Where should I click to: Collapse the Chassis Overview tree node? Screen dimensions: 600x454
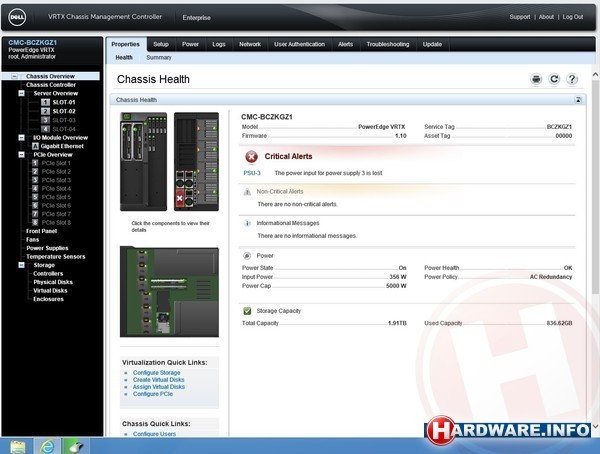point(14,76)
